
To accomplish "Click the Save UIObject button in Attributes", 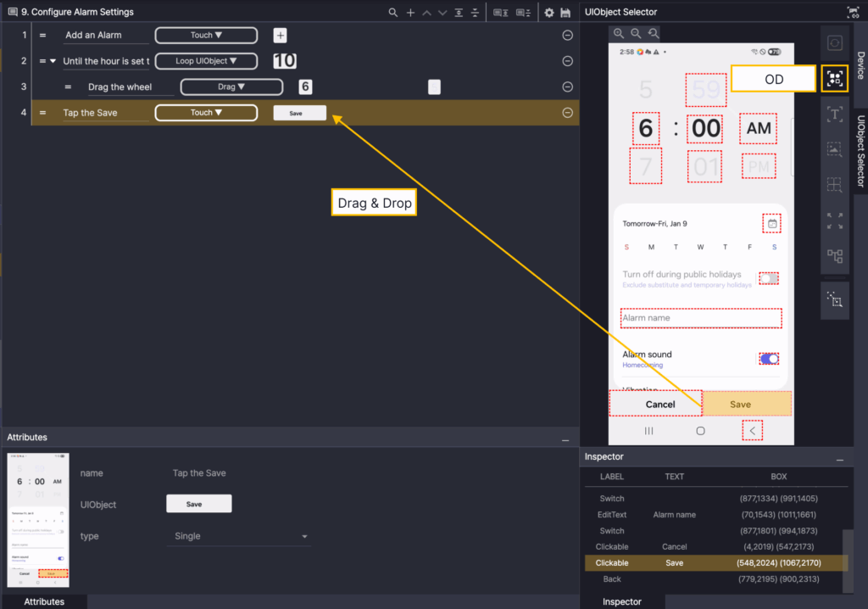I will pyautogui.click(x=198, y=504).
